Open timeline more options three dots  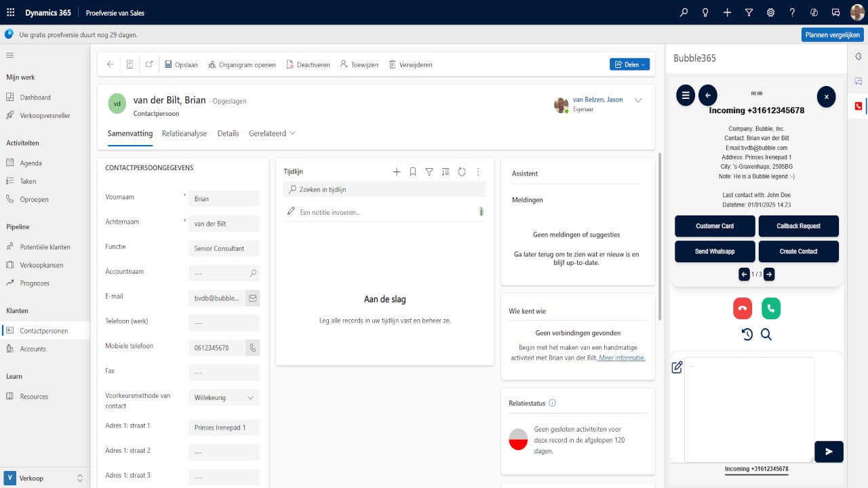click(x=478, y=172)
